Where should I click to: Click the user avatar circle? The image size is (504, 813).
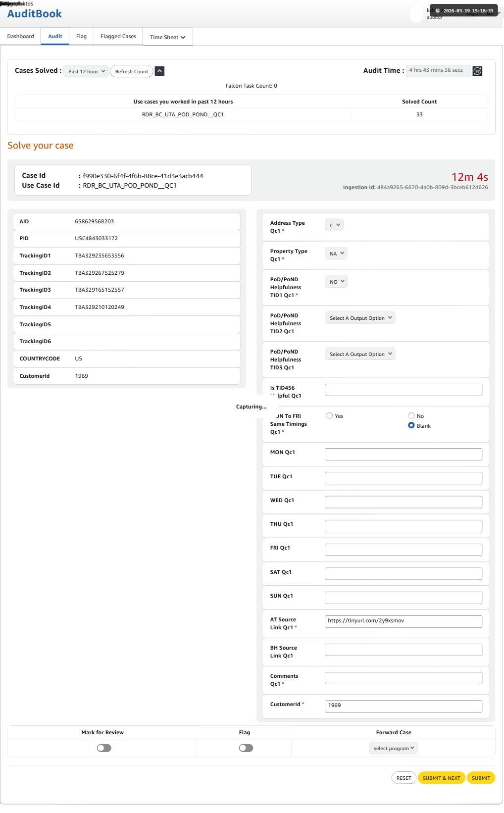pyautogui.click(x=417, y=14)
